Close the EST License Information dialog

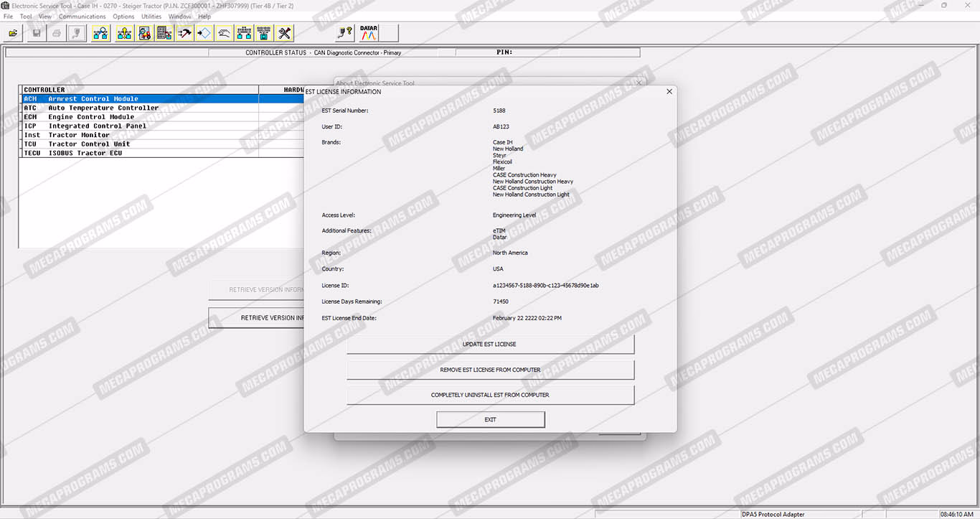(669, 92)
